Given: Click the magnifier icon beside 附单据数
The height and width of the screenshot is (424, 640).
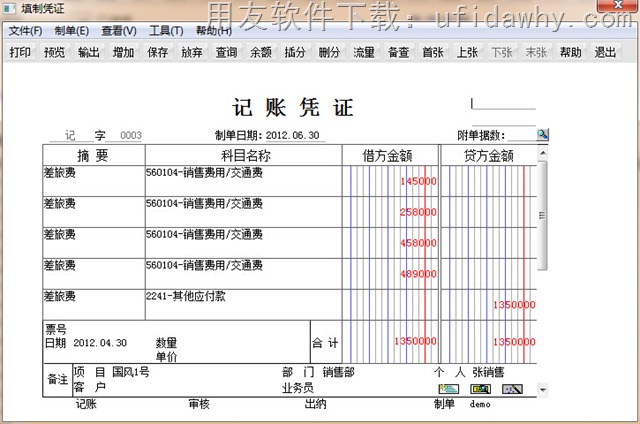Looking at the screenshot, I should [542, 135].
